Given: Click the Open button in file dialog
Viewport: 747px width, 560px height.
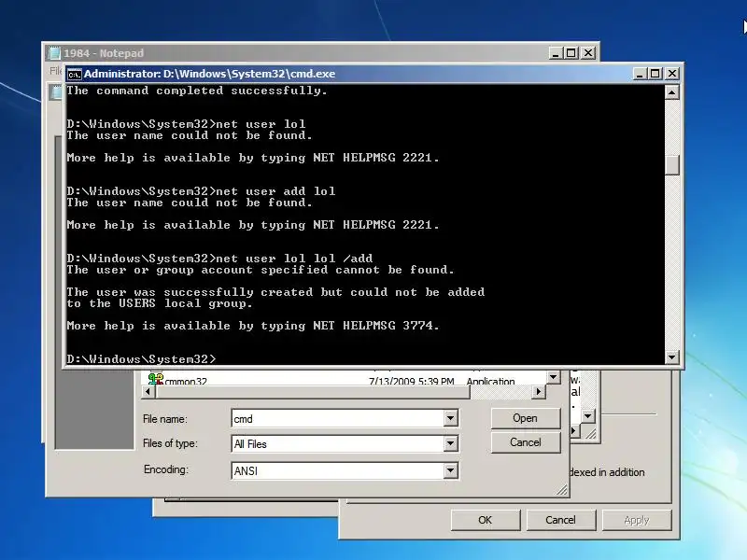Looking at the screenshot, I should click(525, 418).
